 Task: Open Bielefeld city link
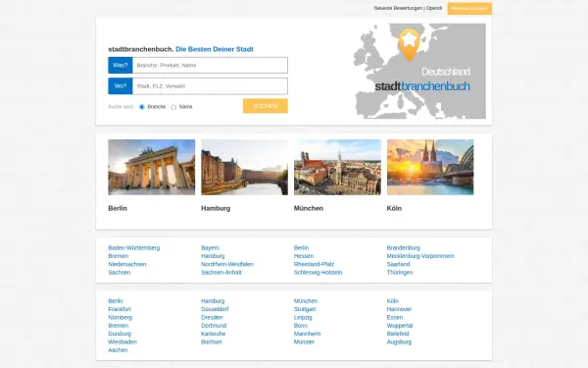click(x=398, y=334)
